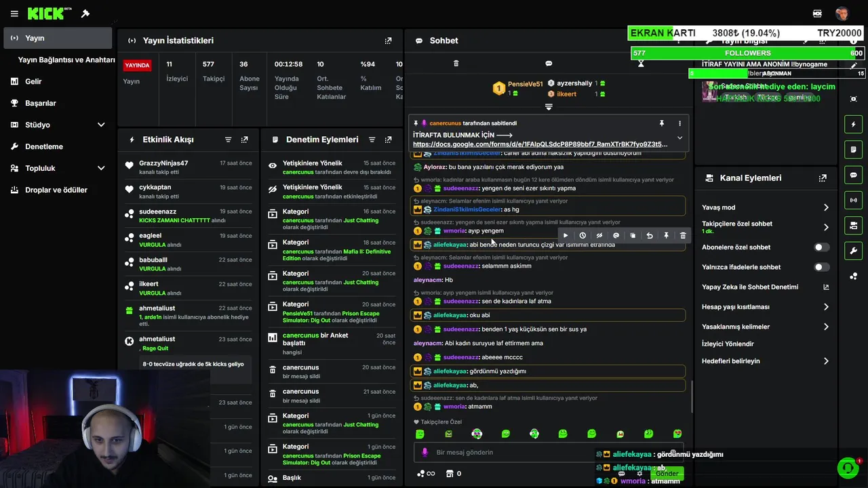Click username PensieVe51 in leaderboard
The image size is (868, 488).
point(526,84)
